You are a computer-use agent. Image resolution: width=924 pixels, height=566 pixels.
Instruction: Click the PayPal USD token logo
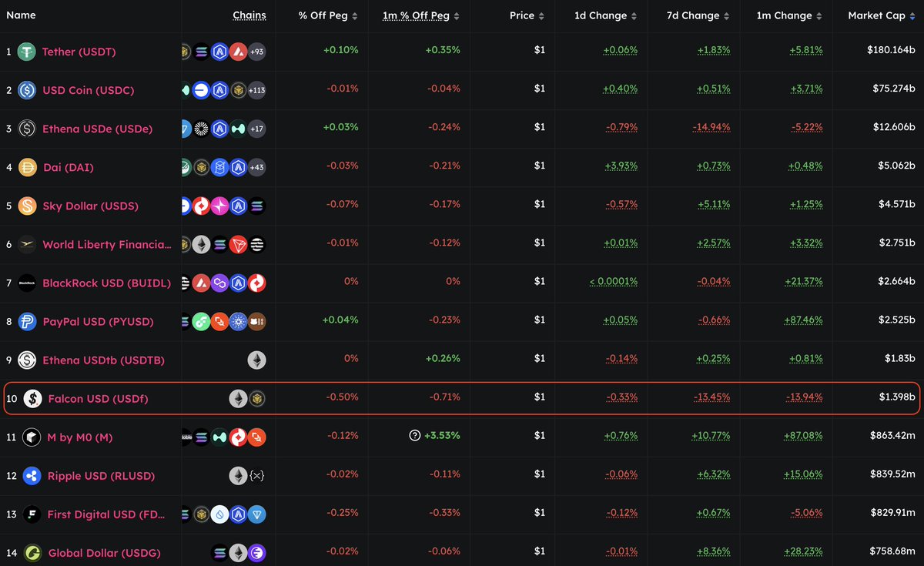[28, 321]
